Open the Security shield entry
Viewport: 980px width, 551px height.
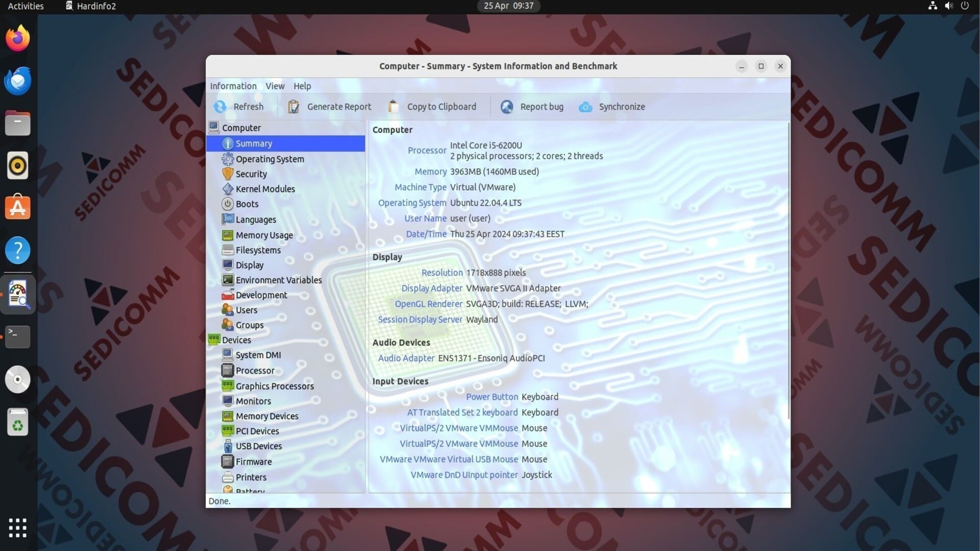click(x=228, y=174)
